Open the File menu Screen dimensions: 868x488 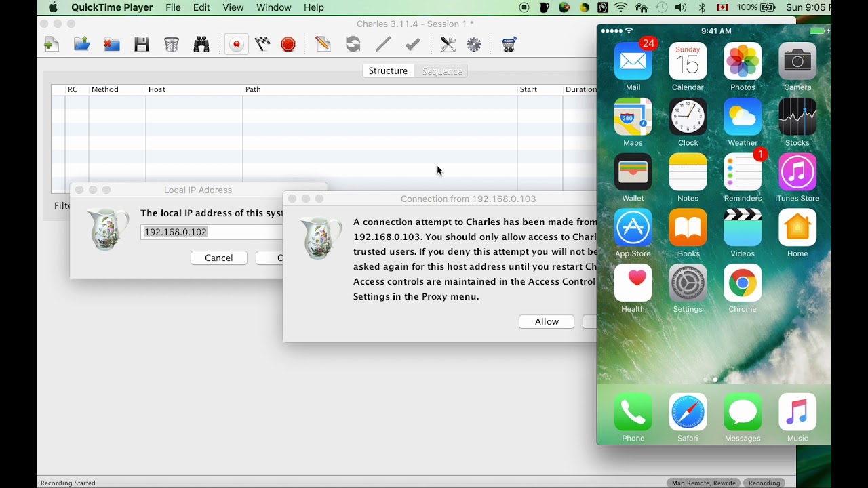pyautogui.click(x=173, y=7)
